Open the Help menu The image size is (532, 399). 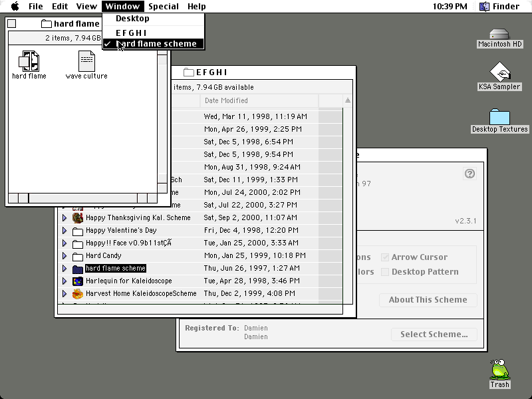click(196, 6)
